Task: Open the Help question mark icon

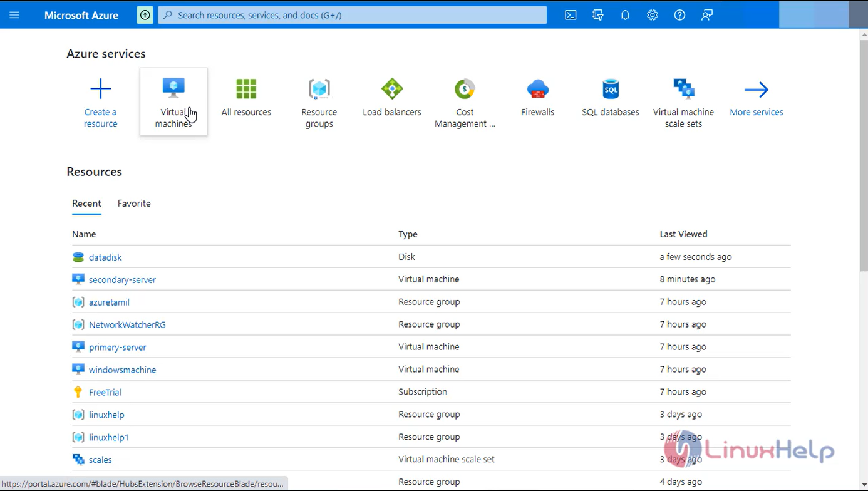Action: [x=679, y=15]
